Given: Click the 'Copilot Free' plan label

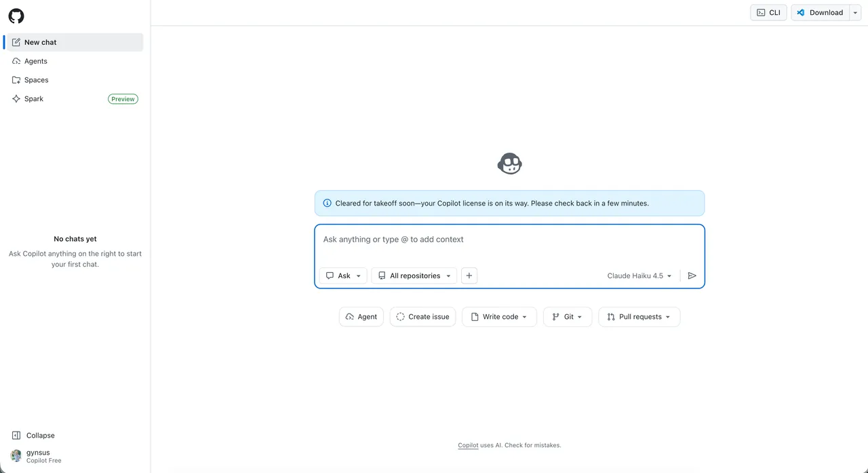Looking at the screenshot, I should pos(44,461).
